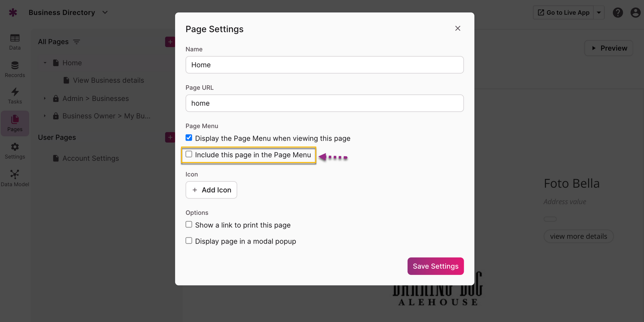Click the Save Settings button
The width and height of the screenshot is (644, 322).
435,266
